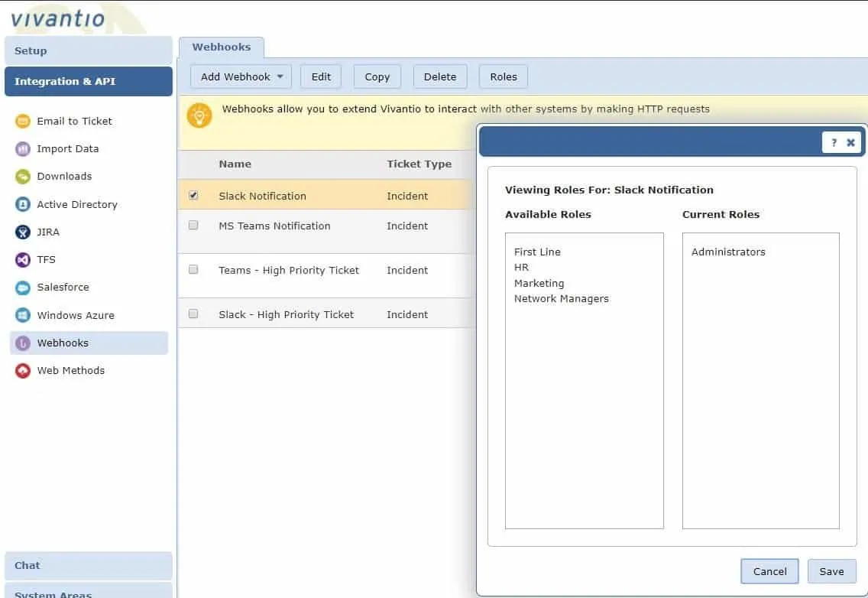
Task: Uncheck the Slack Notification checkbox
Action: coord(193,195)
